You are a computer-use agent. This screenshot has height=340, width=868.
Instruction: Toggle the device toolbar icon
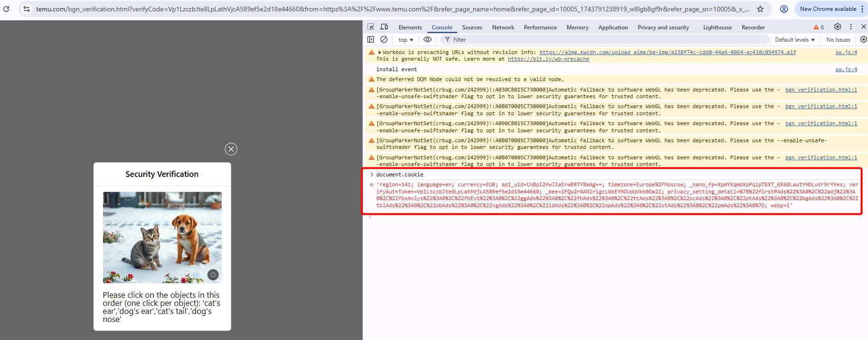pos(384,27)
